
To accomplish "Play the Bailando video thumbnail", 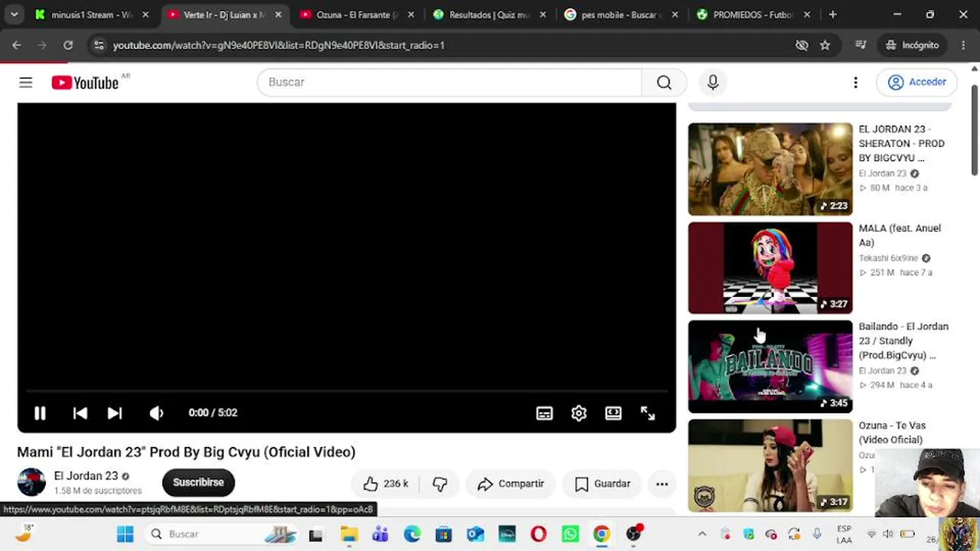I will click(x=770, y=367).
